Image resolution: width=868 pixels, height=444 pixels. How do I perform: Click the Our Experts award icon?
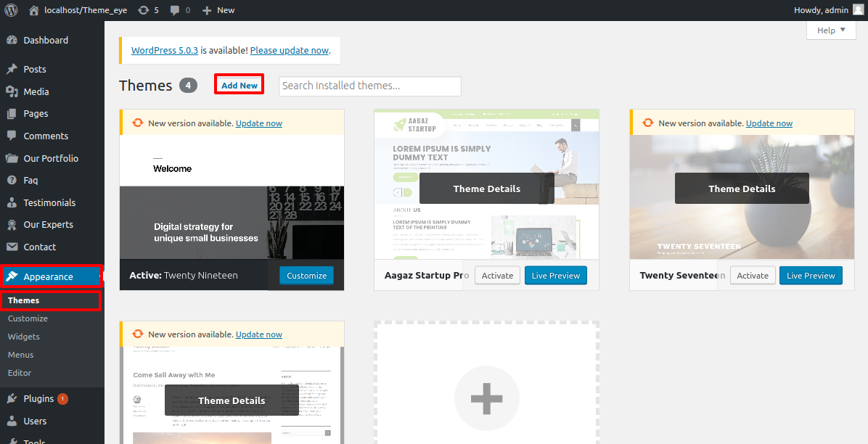[12, 225]
